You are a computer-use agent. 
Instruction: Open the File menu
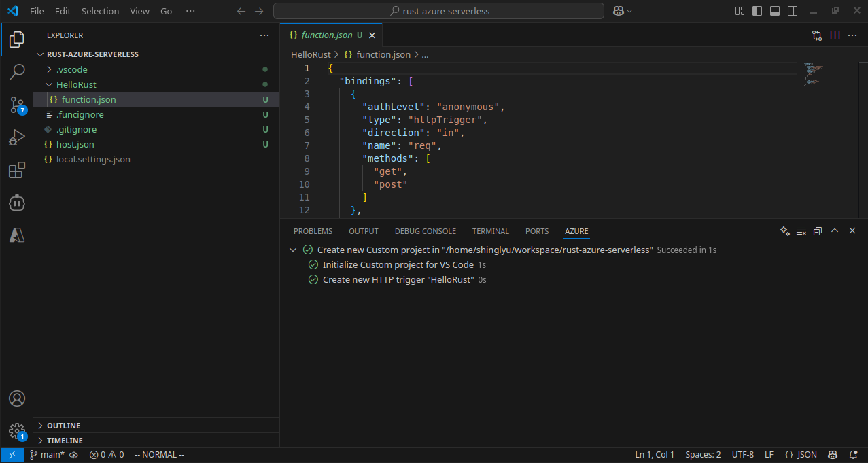click(37, 11)
